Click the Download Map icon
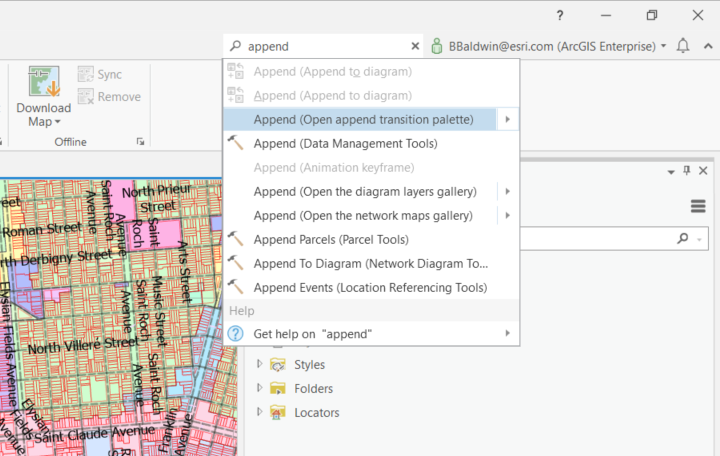Screen dimensions: 720x456 click(44, 81)
